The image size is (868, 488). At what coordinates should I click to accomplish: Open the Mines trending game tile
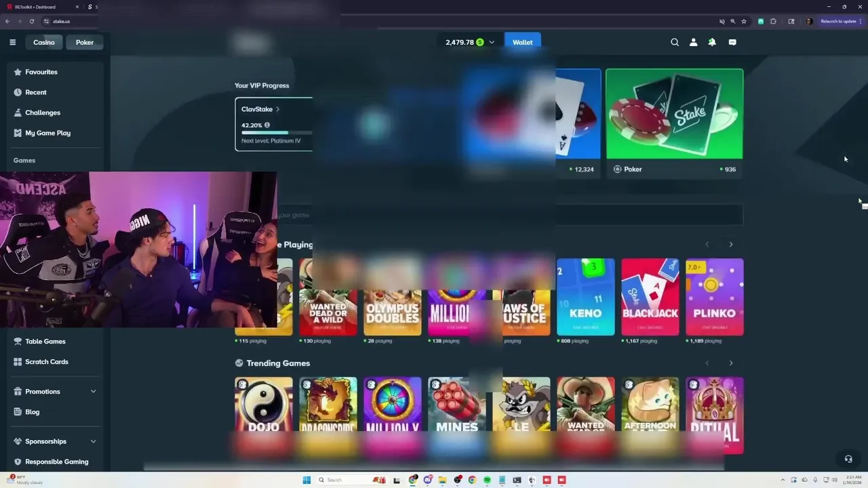(x=456, y=415)
